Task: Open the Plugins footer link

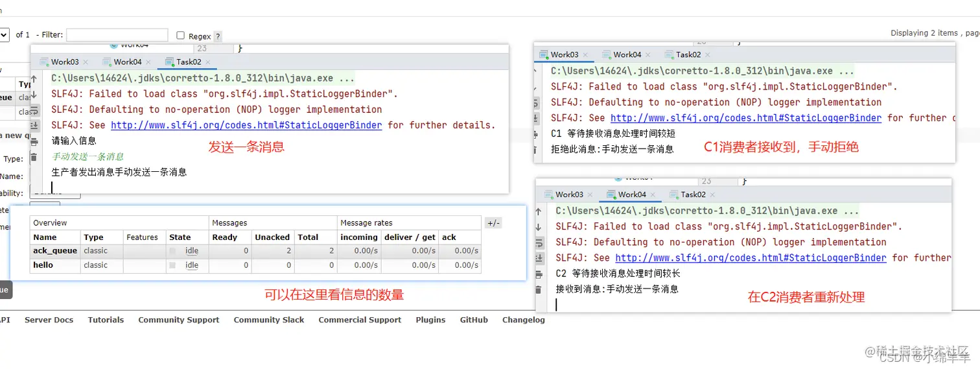Action: (x=431, y=320)
